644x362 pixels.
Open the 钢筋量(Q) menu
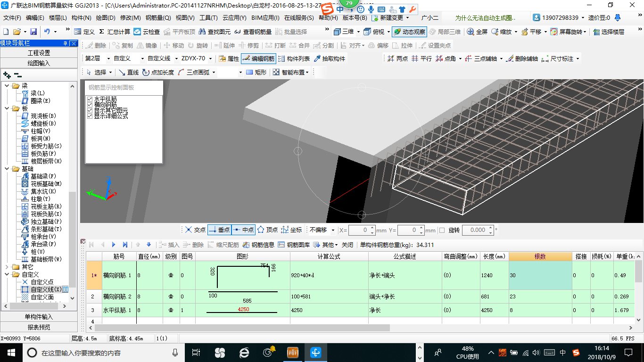[x=158, y=18]
